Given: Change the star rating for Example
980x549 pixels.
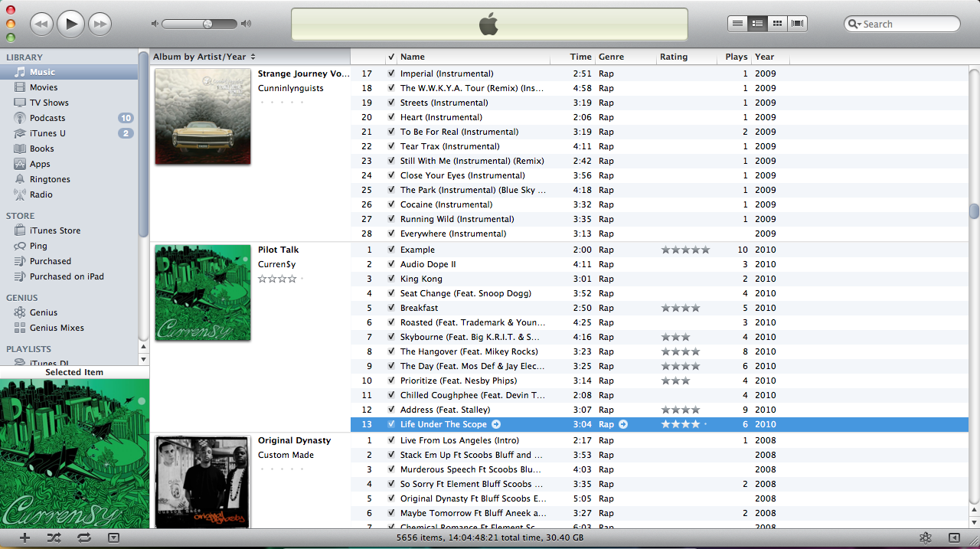Looking at the screenshot, I should click(686, 250).
